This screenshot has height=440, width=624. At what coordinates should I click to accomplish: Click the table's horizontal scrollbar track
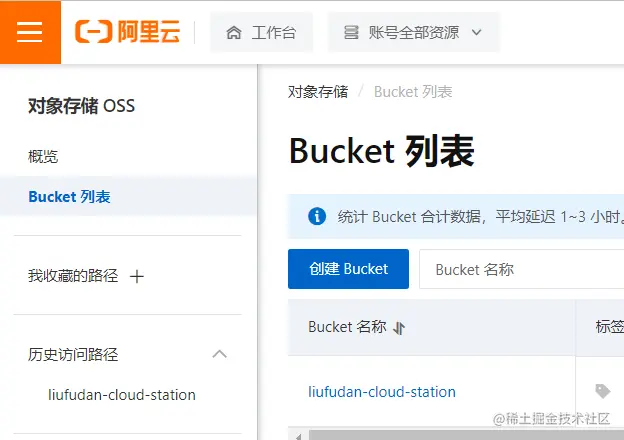pyautogui.click(x=466, y=435)
